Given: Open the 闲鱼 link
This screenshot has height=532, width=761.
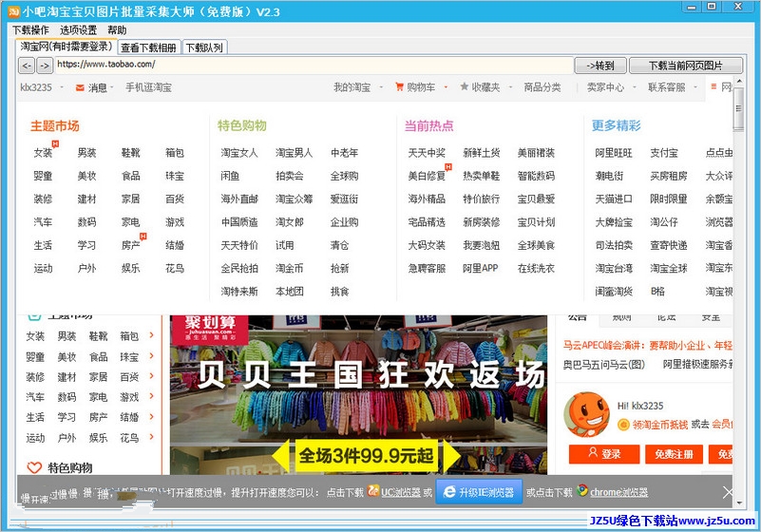Looking at the screenshot, I should point(230,176).
